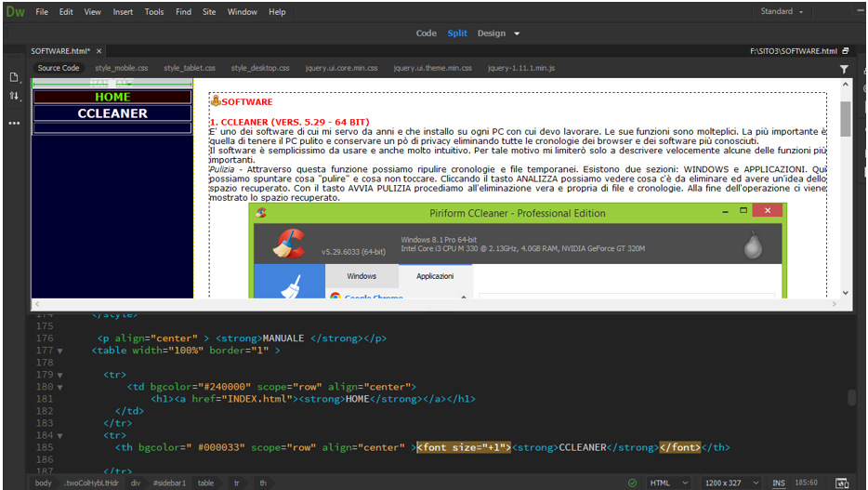Image resolution: width=868 pixels, height=490 pixels.
Task: Open the Help menu
Action: pos(277,12)
